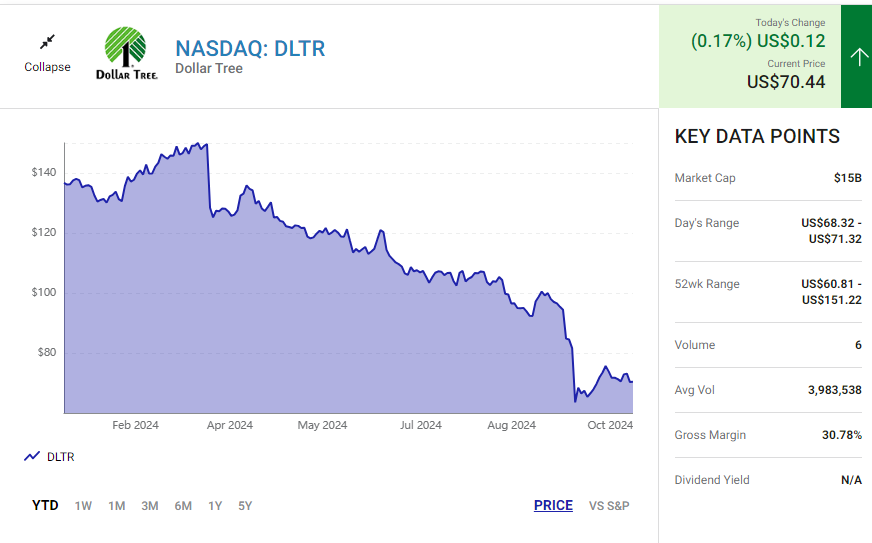Click the US$71.32 day high value

[x=835, y=239]
